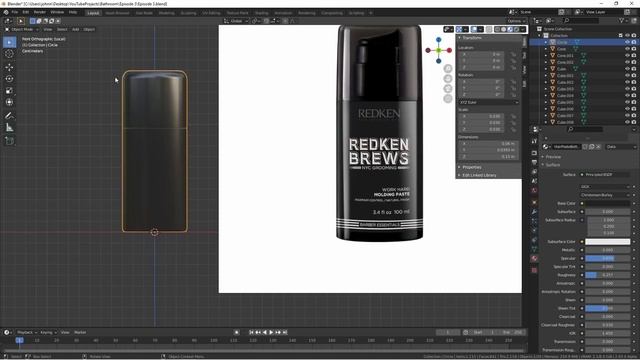Screen dimensions: 640x360
Task: Click the Keying button in timeline
Action: point(48,332)
